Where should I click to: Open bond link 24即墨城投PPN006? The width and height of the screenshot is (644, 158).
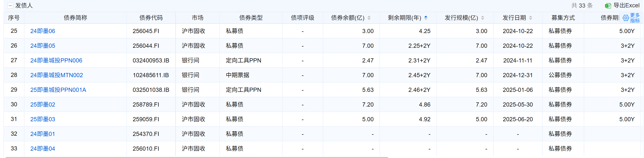point(56,61)
